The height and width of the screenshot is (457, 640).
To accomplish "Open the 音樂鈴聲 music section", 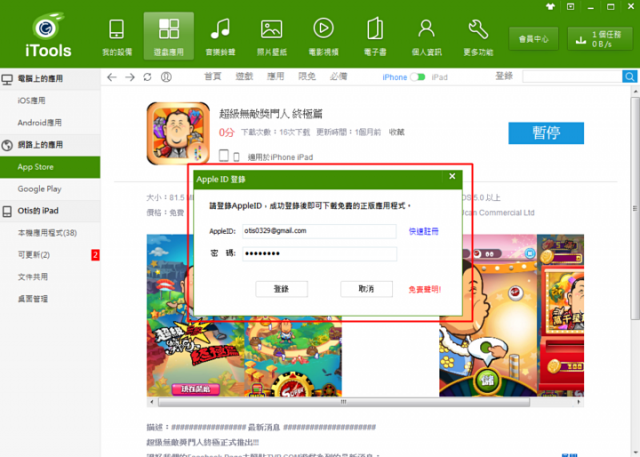I will pos(220,37).
